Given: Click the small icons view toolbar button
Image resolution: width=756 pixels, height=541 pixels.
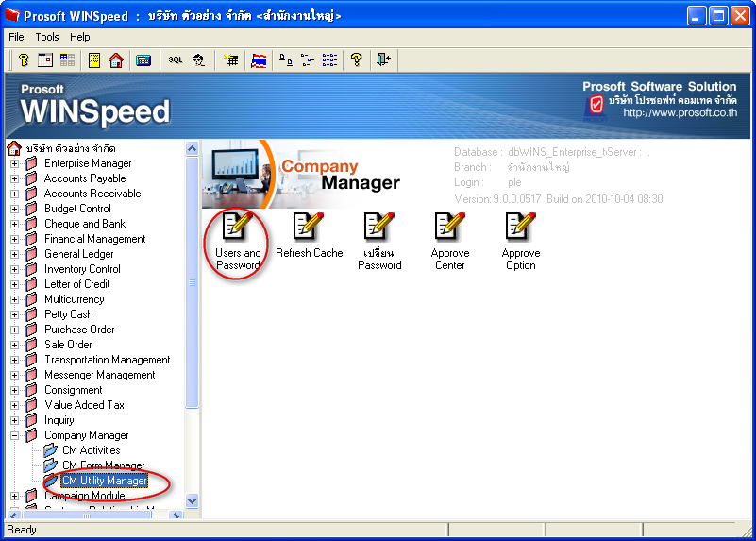Looking at the screenshot, I should click(x=307, y=60).
